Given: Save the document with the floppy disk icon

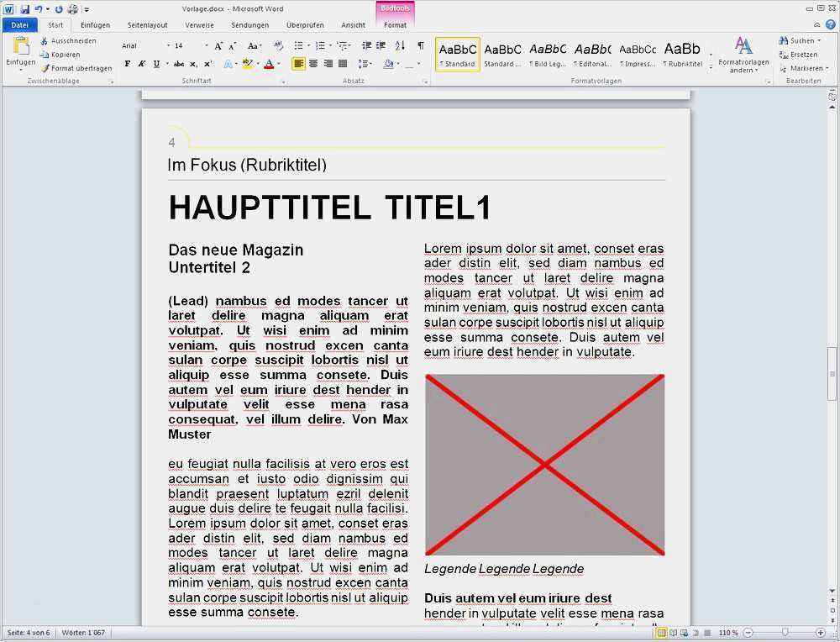Looking at the screenshot, I should 24,9.
